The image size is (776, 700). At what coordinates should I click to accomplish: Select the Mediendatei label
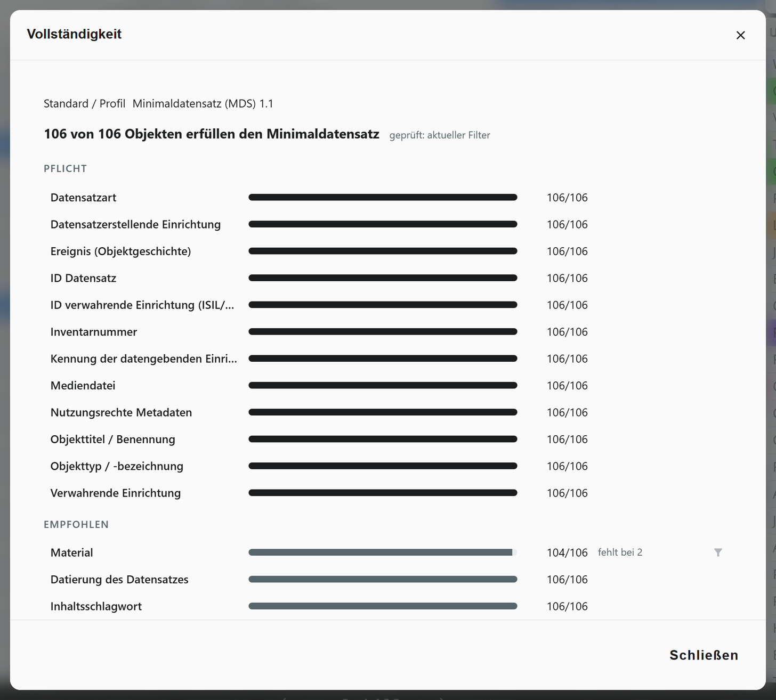coord(83,386)
